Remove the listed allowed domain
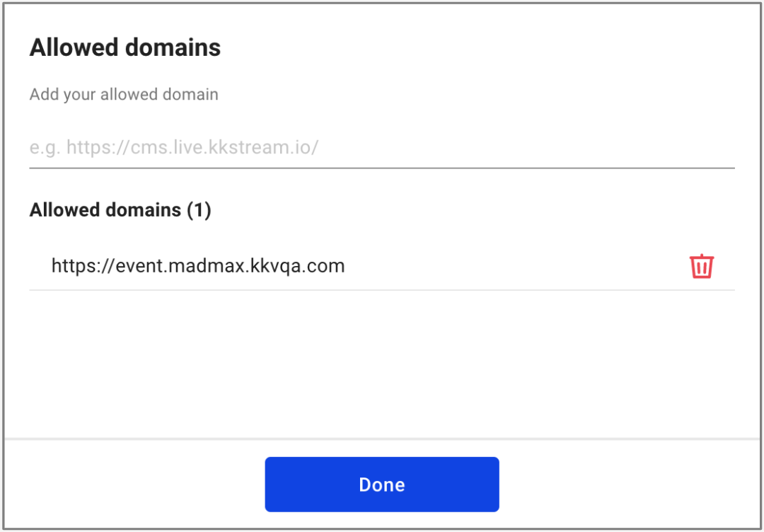 tap(702, 267)
